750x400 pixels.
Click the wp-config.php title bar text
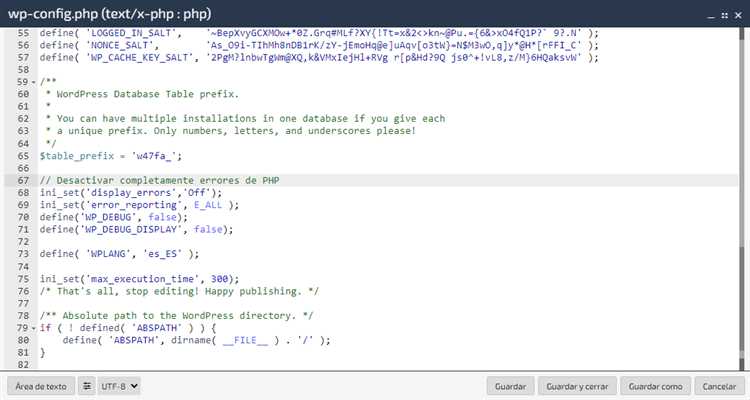(110, 14)
